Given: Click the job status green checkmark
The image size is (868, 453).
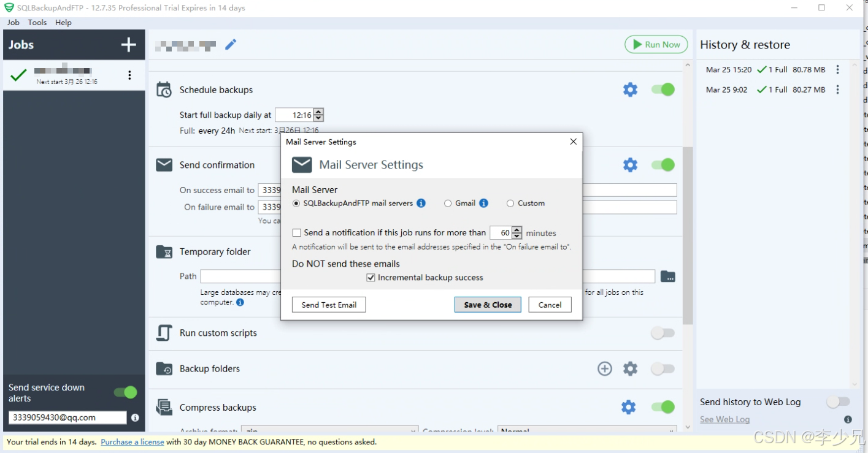Looking at the screenshot, I should tap(19, 75).
